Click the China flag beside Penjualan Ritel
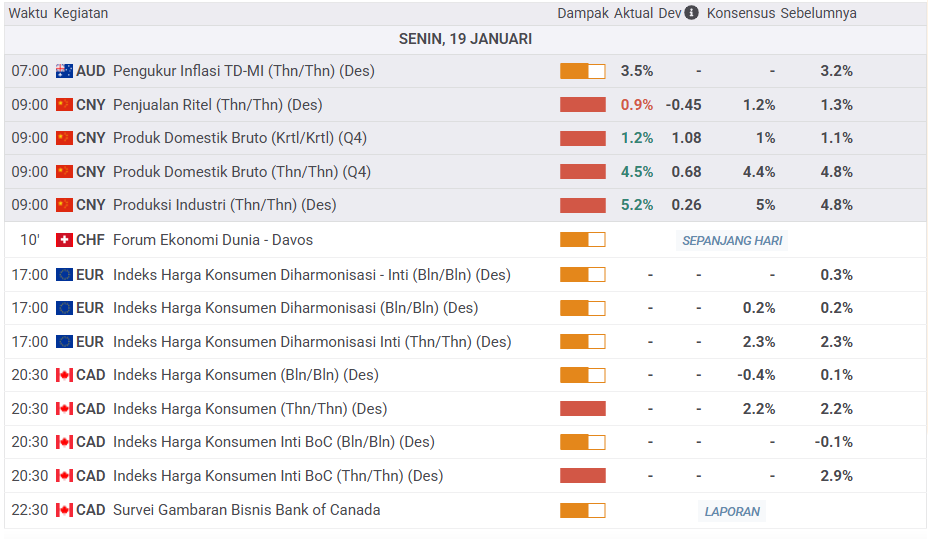 click(x=65, y=105)
